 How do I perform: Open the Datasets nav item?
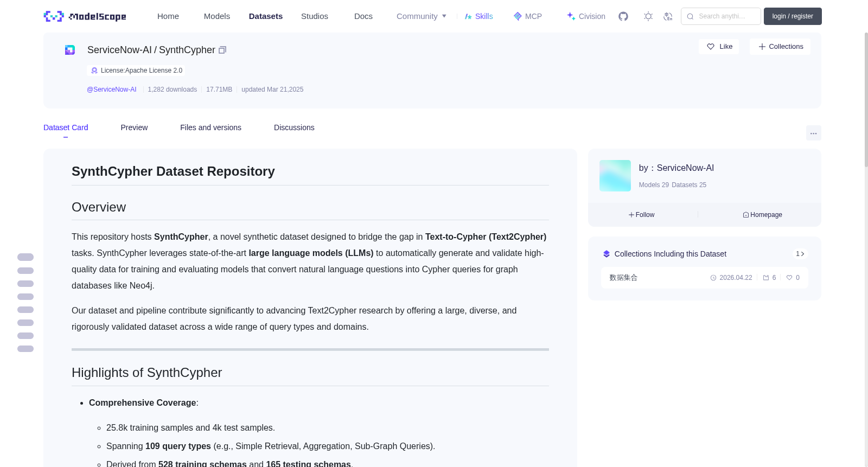point(266,16)
